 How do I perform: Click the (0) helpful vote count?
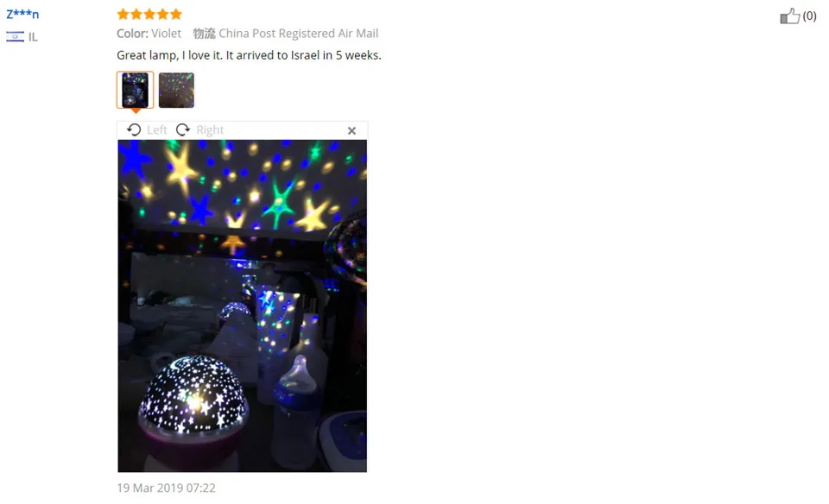pyautogui.click(x=809, y=16)
